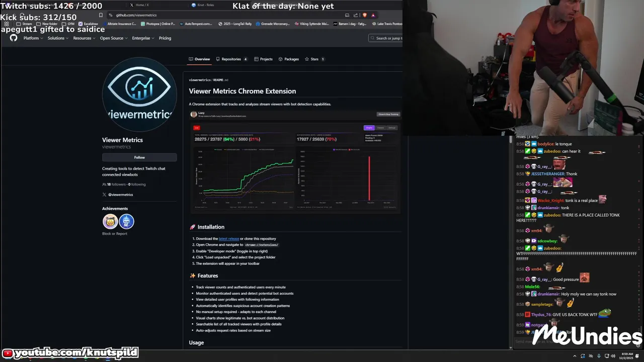This screenshot has width=644, height=362.
Task: Click the Block or Report link
Action: point(115,234)
